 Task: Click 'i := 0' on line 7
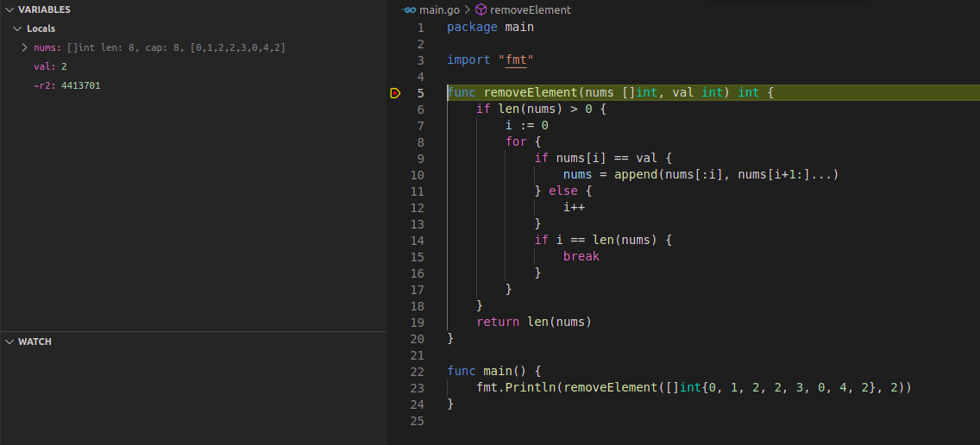(x=527, y=126)
